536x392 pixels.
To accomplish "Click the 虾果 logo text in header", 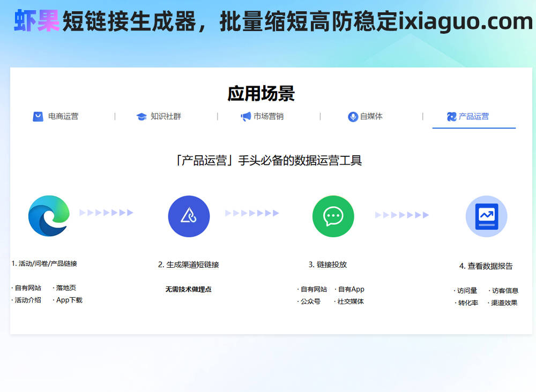I will pyautogui.click(x=36, y=21).
